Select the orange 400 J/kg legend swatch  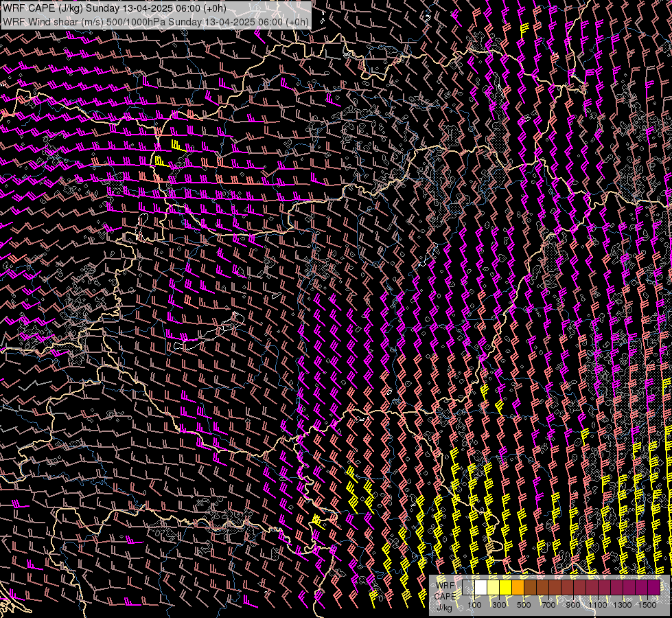518,588
